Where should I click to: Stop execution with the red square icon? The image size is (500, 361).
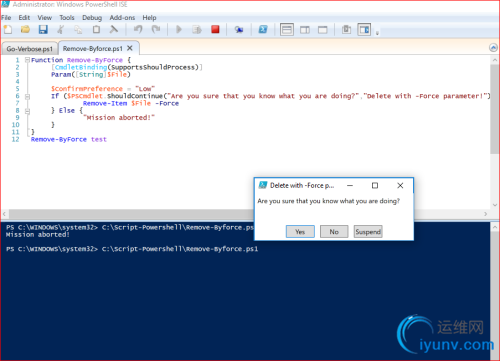[215, 29]
